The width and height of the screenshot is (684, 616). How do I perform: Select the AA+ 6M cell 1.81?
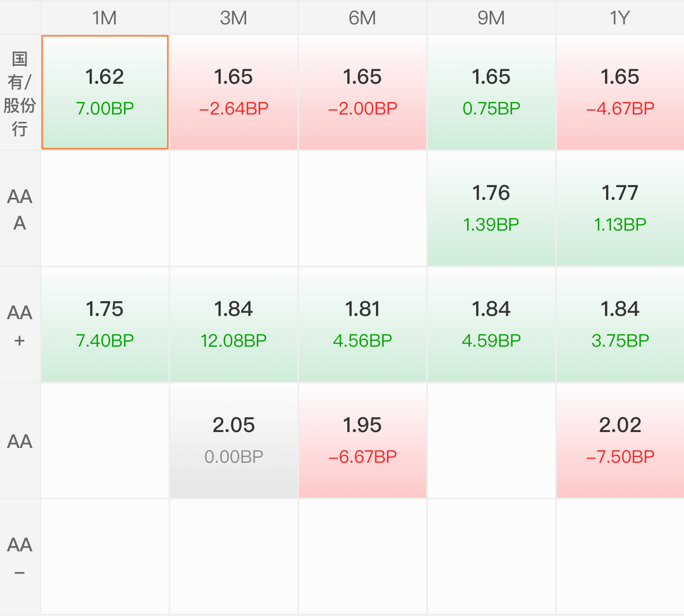pos(363,324)
